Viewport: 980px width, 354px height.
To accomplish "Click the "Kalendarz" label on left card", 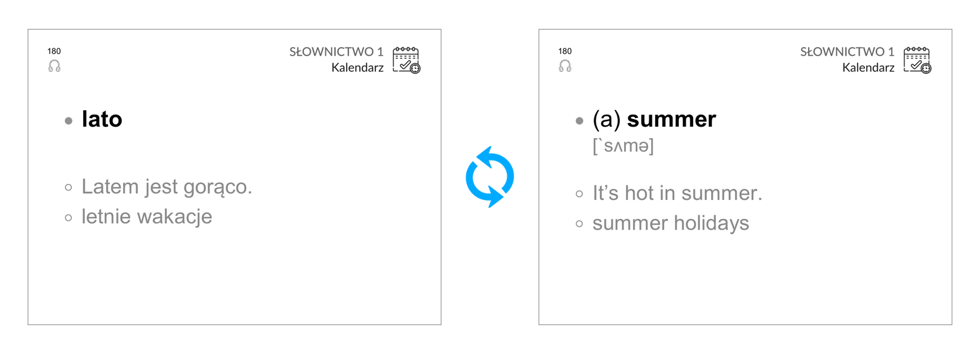I will click(358, 68).
